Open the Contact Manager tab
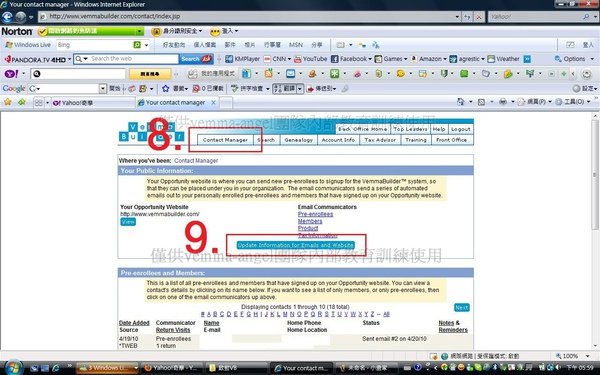Screen dimensions: 600x375 click(x=225, y=140)
